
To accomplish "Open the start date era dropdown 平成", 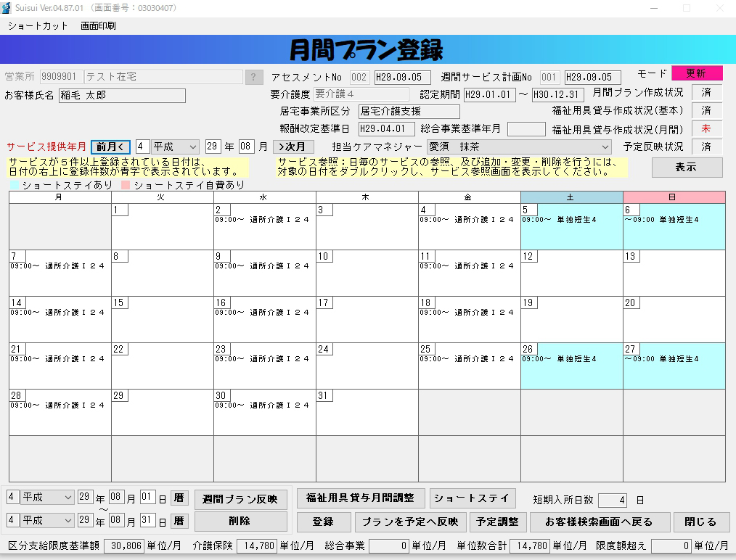I will 47,497.
